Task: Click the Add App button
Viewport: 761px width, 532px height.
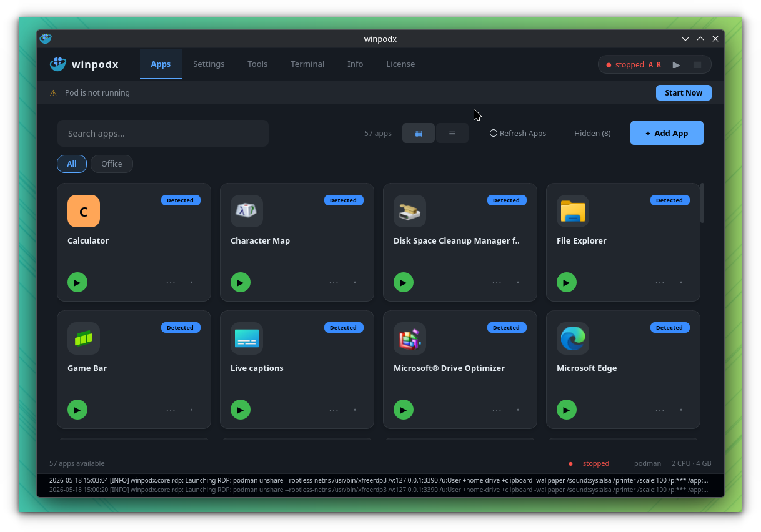Action: pos(667,133)
